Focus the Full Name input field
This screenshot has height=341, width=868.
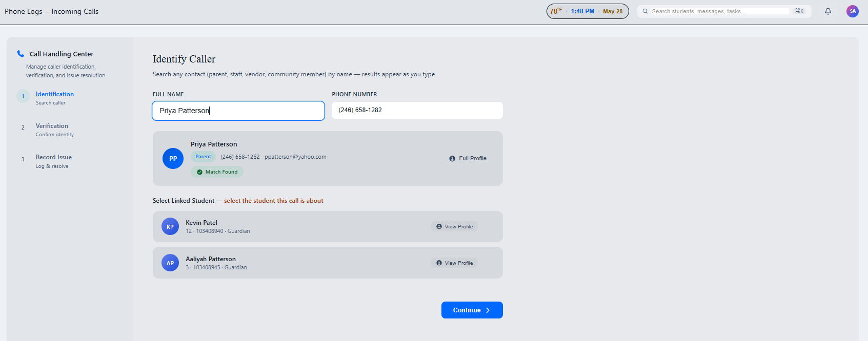(x=238, y=111)
